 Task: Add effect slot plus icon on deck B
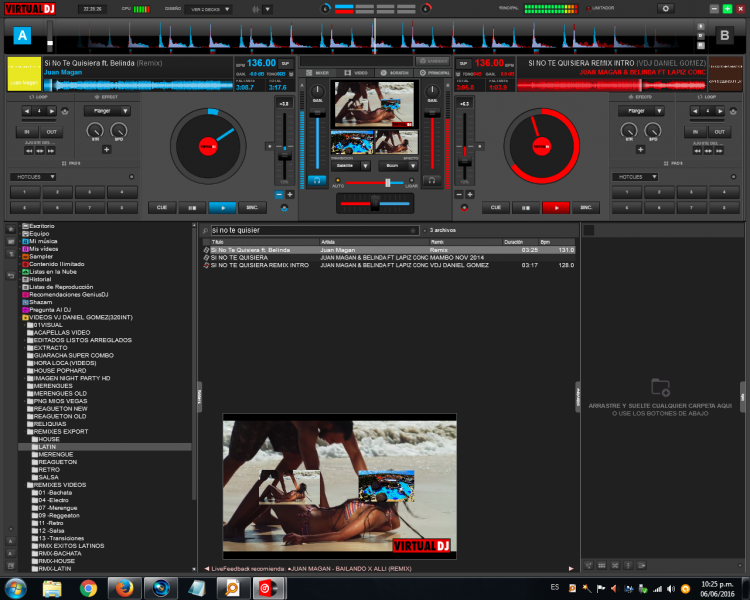point(640,149)
